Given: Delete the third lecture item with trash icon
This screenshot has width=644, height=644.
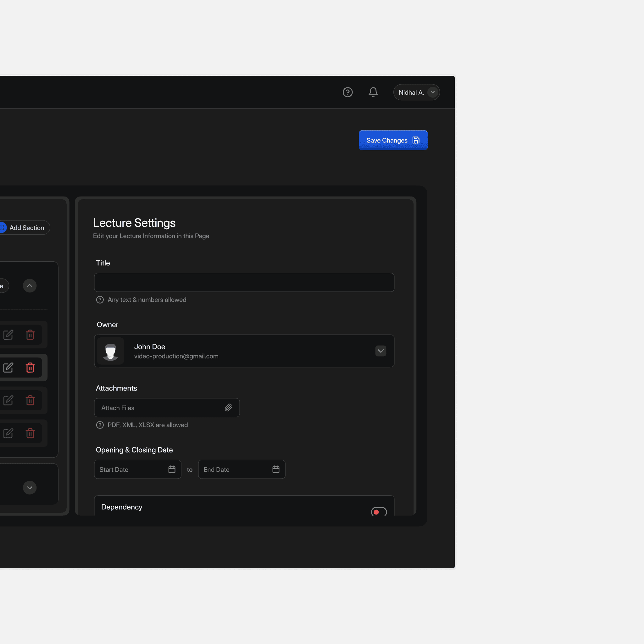Looking at the screenshot, I should point(30,400).
